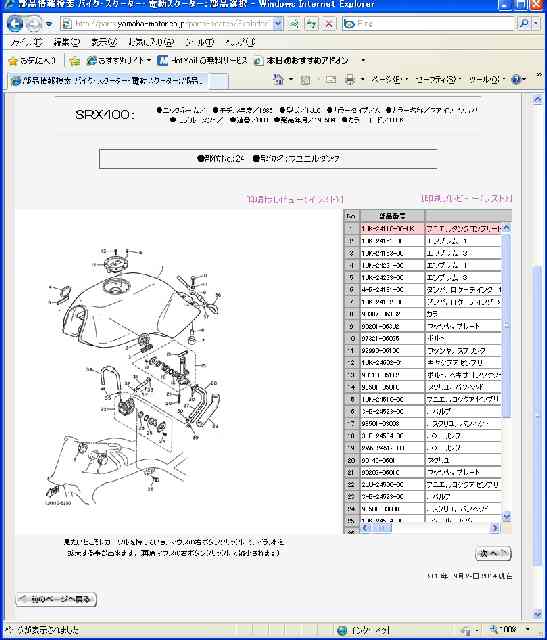Select row 22 フユエルコック アセンブリ

pos(424,484)
